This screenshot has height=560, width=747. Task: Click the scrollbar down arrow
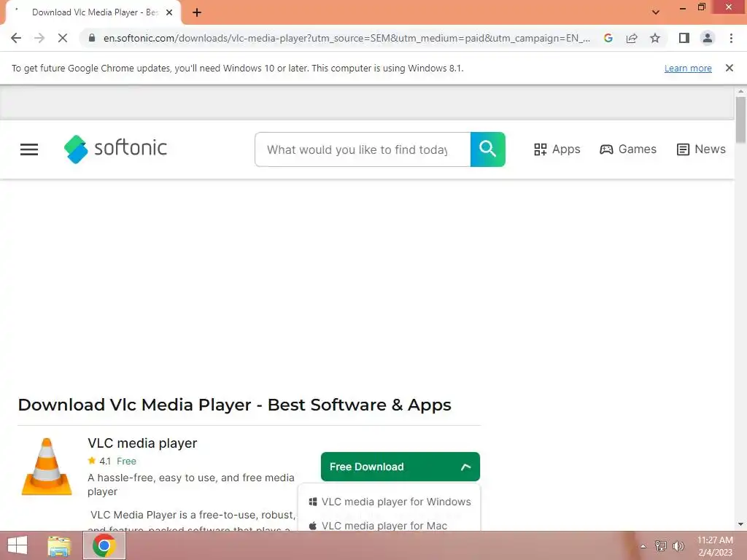coord(740,525)
